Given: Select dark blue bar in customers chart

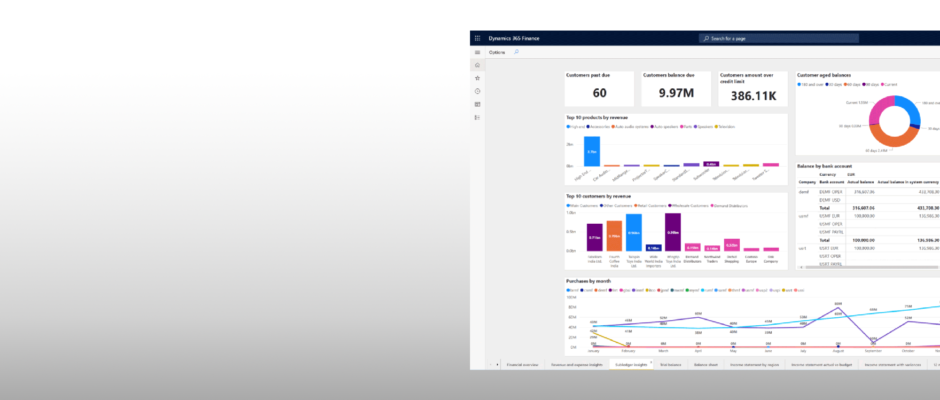Looking at the screenshot, I should (x=653, y=247).
